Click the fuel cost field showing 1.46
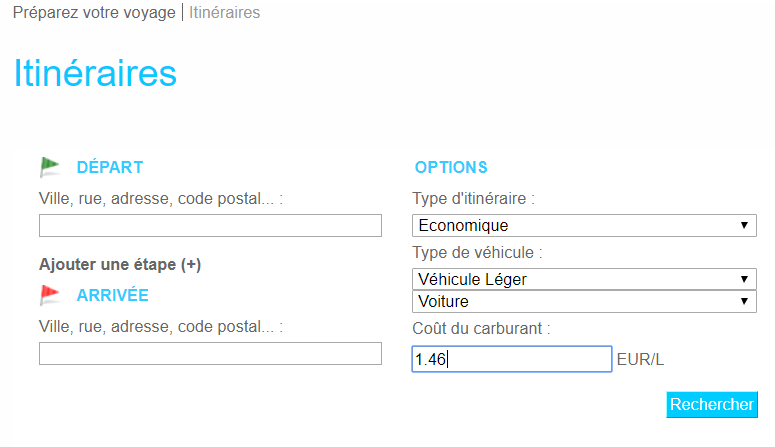This screenshot has height=447, width=775. click(x=511, y=359)
